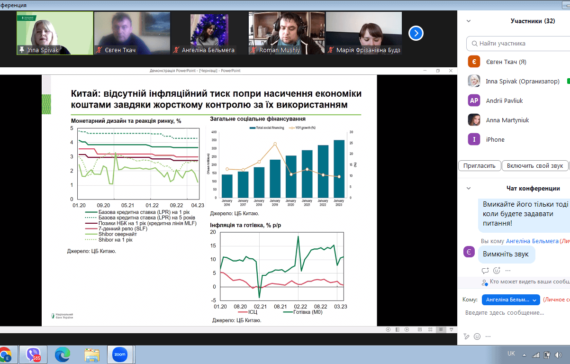This screenshot has width=570, height=364.
Task: Select Inna Spivak video thumbnail
Action: click(55, 33)
